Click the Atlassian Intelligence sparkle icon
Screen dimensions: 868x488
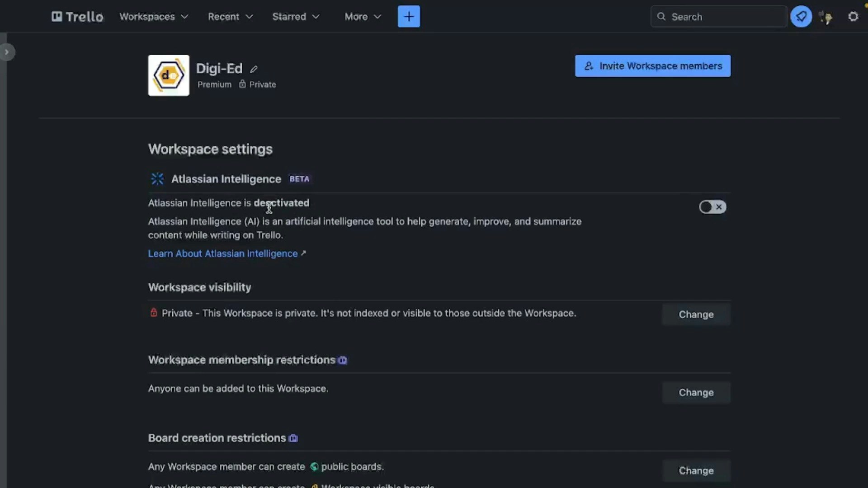tap(157, 179)
